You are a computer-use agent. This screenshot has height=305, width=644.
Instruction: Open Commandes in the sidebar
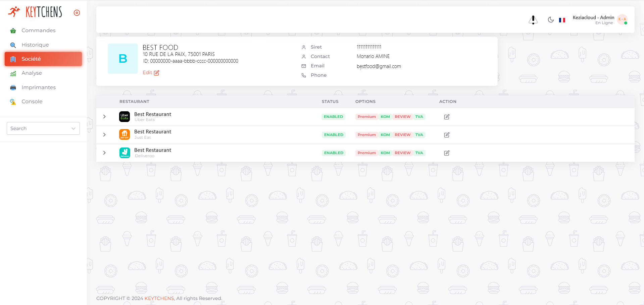pos(38,30)
